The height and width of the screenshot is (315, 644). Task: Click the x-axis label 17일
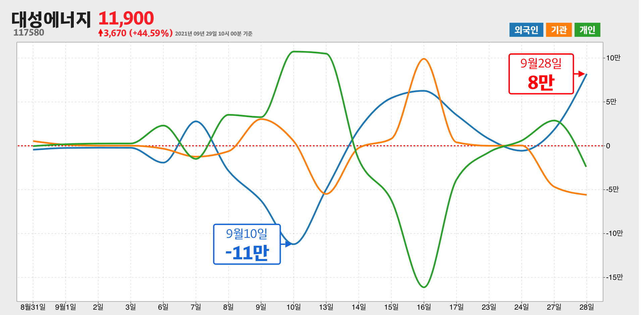(456, 307)
